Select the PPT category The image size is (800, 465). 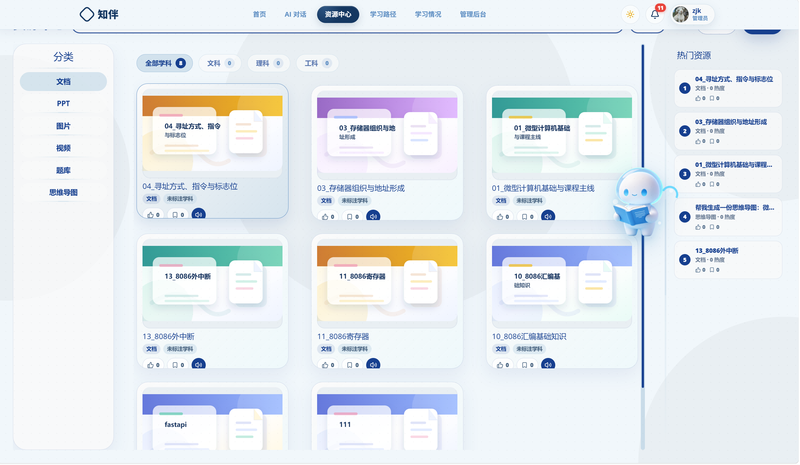pyautogui.click(x=63, y=104)
